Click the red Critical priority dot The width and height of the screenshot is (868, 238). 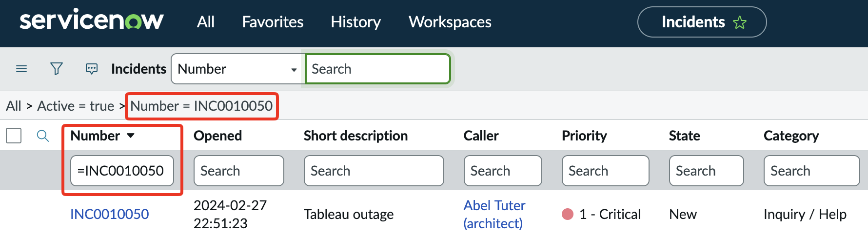coord(568,214)
